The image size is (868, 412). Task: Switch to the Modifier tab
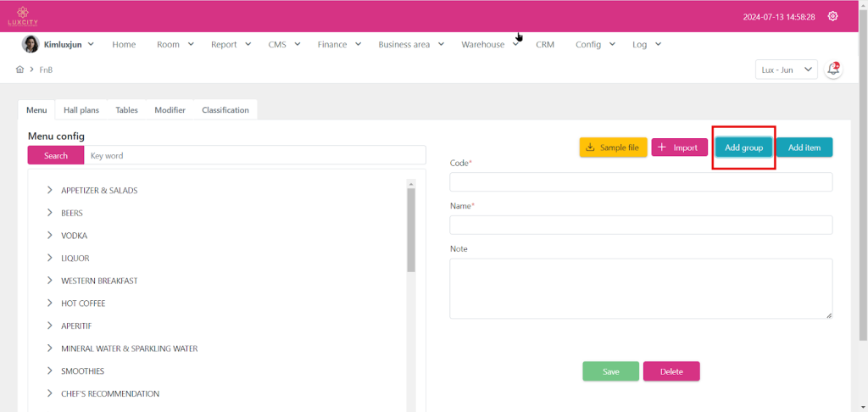click(x=170, y=110)
